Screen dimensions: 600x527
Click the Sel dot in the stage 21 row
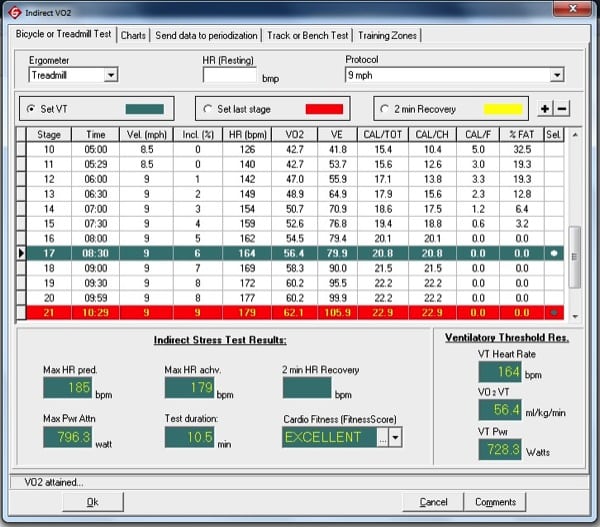coord(554,313)
